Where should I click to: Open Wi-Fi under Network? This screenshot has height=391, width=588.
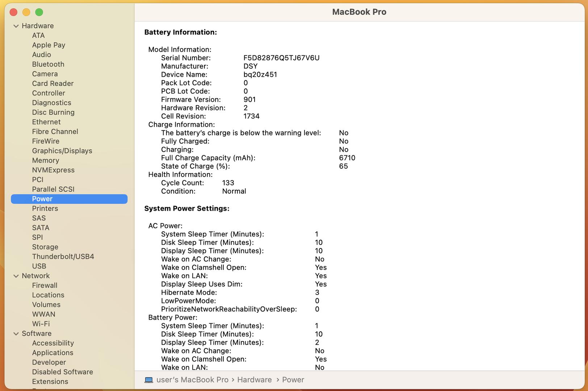point(41,324)
